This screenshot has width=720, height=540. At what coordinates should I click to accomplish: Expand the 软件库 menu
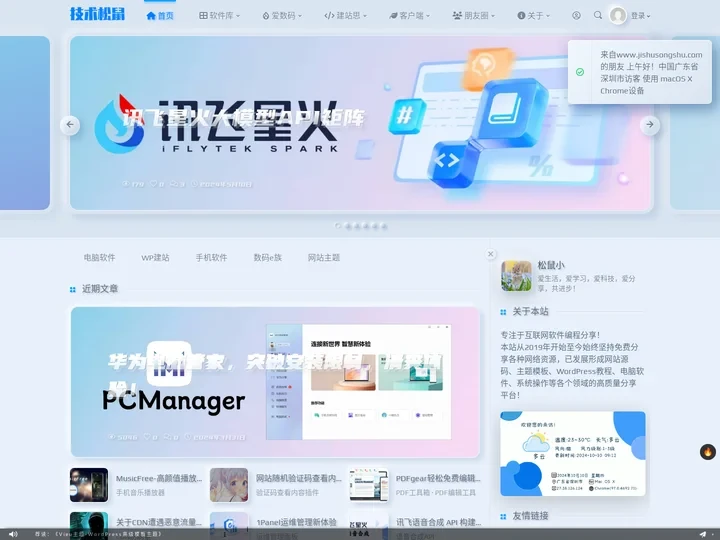coord(219,16)
